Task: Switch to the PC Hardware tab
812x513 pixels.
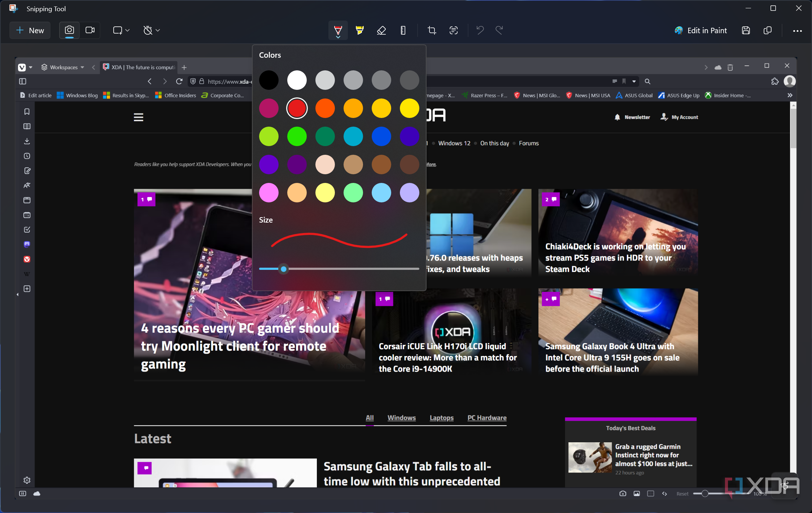Action: point(487,418)
